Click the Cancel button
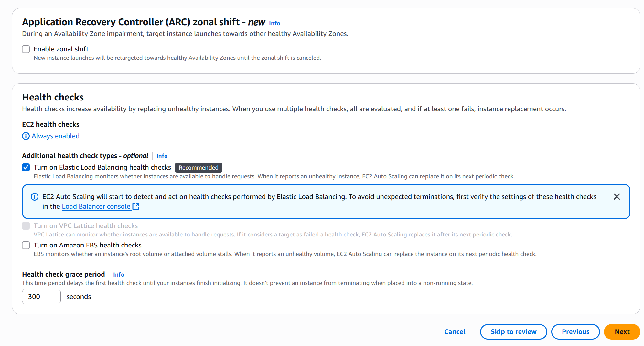Viewport: 644px width, 346px height. point(455,332)
